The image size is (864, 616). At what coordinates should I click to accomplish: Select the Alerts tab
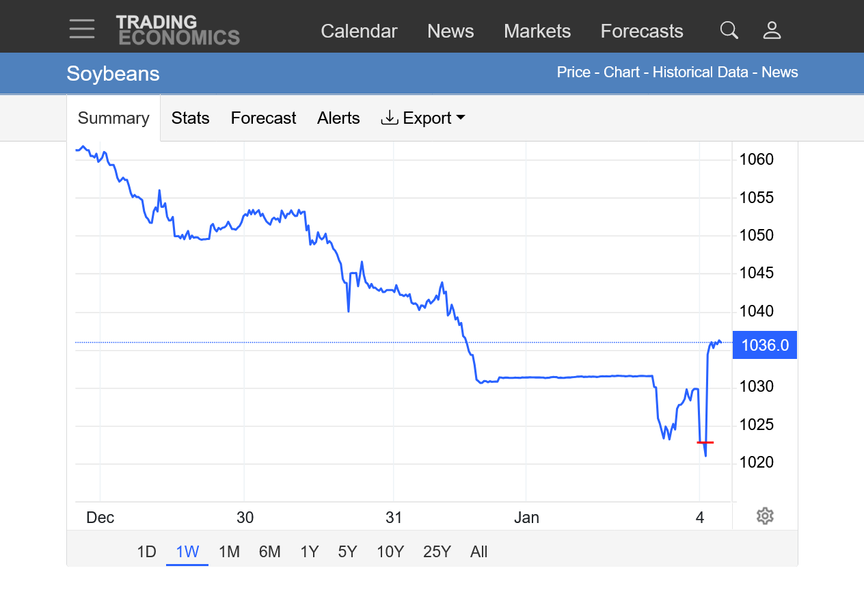338,118
